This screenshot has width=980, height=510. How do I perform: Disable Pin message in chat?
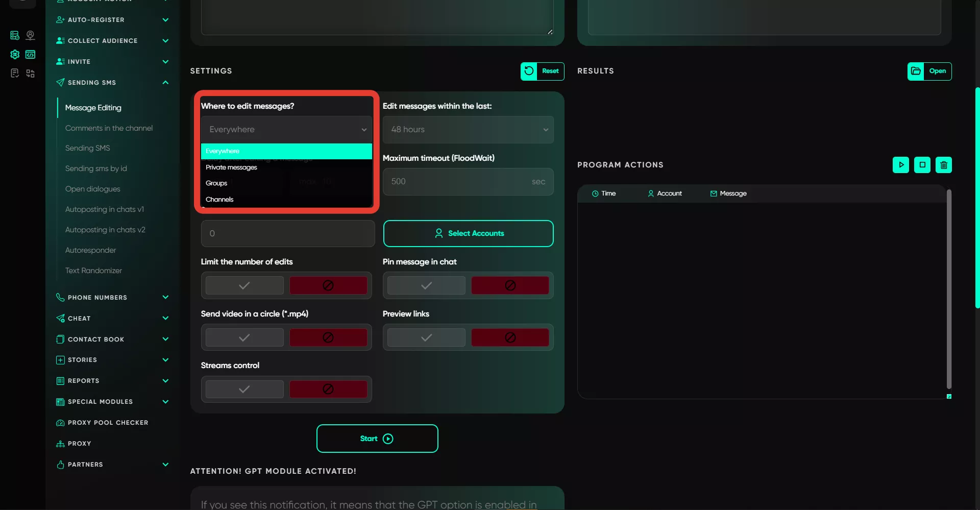(510, 285)
